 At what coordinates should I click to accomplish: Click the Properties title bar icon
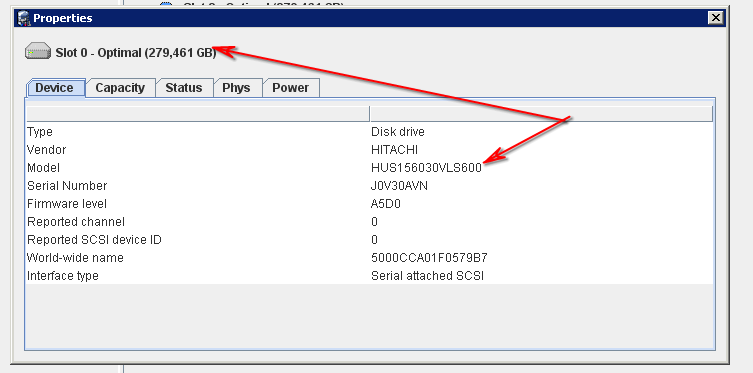(x=24, y=18)
